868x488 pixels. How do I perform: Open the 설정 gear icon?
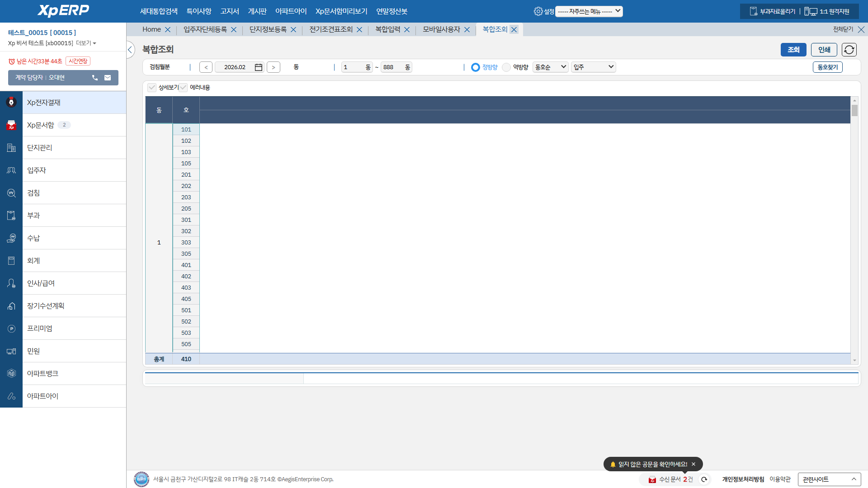click(x=538, y=11)
